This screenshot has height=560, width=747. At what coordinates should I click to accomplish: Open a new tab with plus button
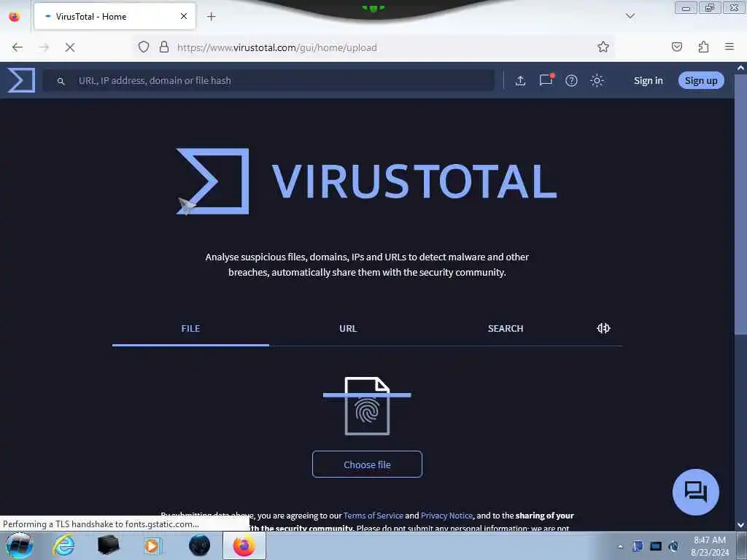click(x=211, y=17)
